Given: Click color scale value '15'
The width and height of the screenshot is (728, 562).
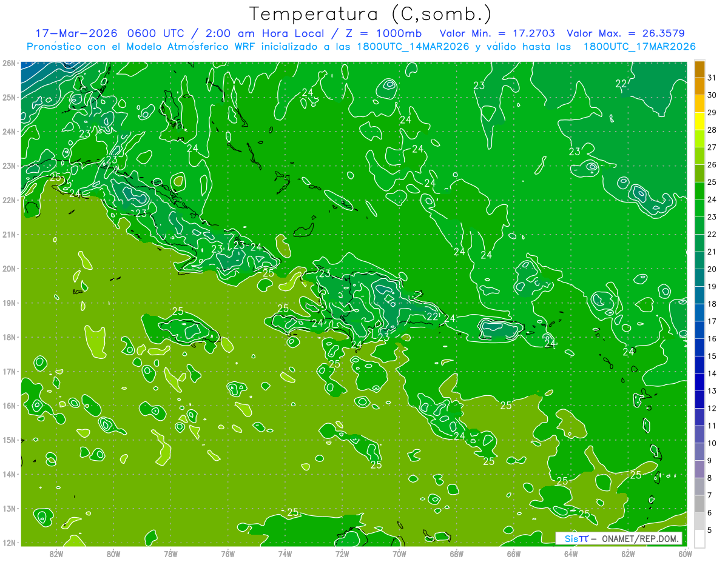Looking at the screenshot, I should pos(712,356).
